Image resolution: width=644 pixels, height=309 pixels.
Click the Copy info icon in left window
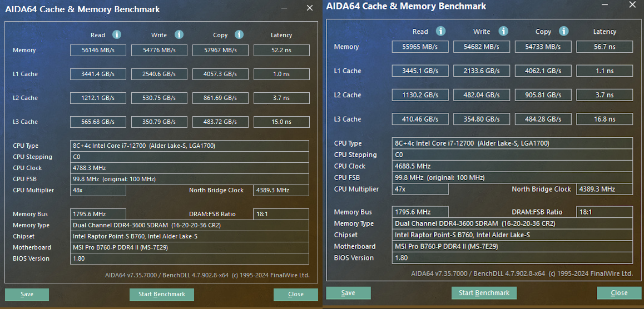coord(239,34)
